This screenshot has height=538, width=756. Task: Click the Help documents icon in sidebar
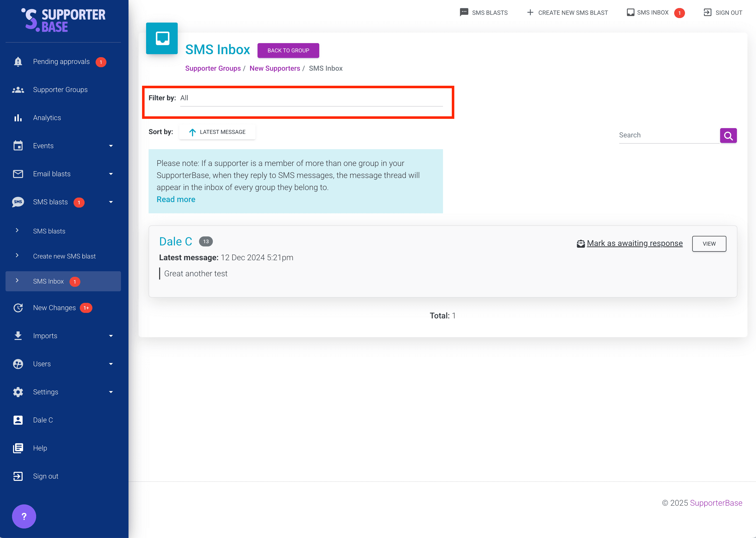tap(18, 448)
